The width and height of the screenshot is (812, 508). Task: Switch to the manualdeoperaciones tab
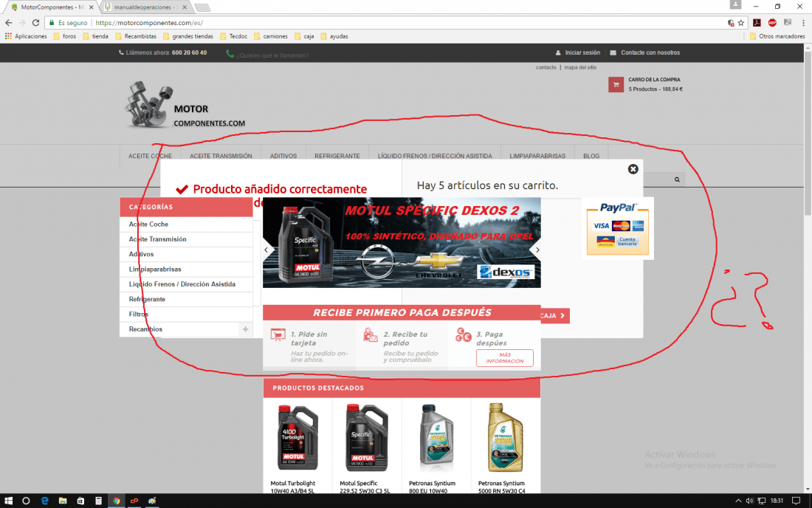(145, 7)
